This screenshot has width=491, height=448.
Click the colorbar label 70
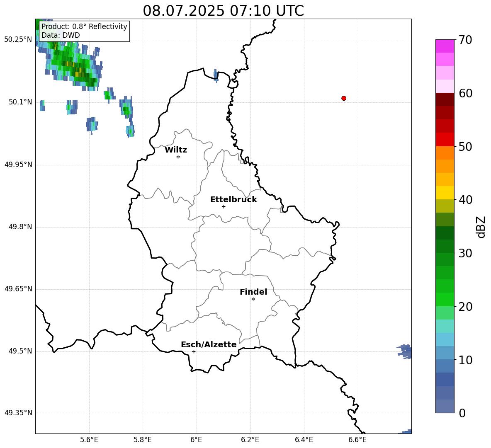click(x=465, y=40)
